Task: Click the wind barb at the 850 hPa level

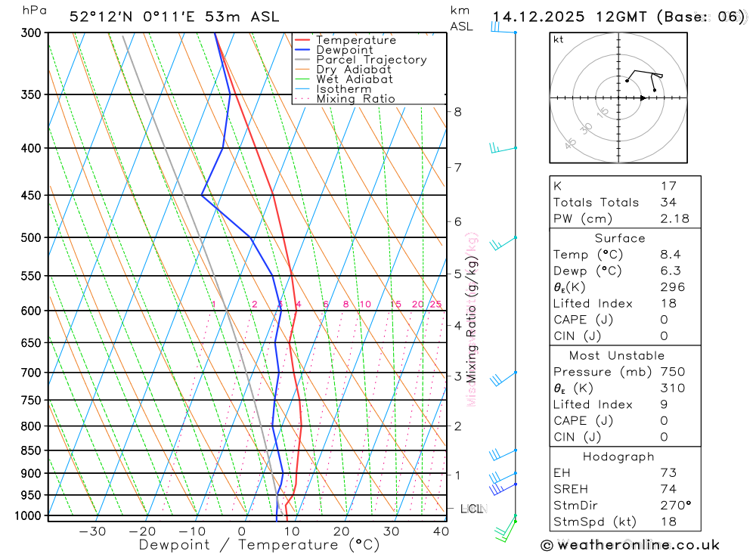Action: coord(503,454)
